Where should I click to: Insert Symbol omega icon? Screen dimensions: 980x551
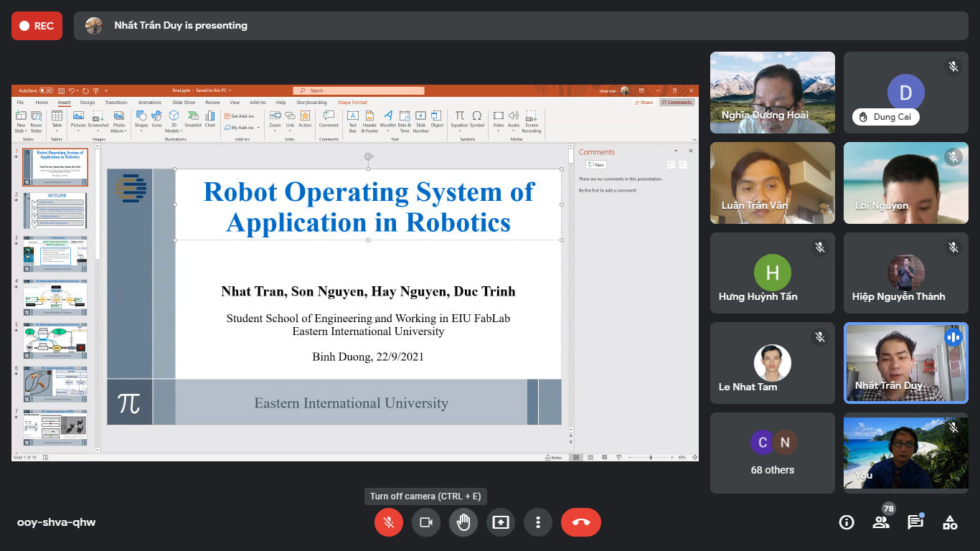click(x=476, y=116)
